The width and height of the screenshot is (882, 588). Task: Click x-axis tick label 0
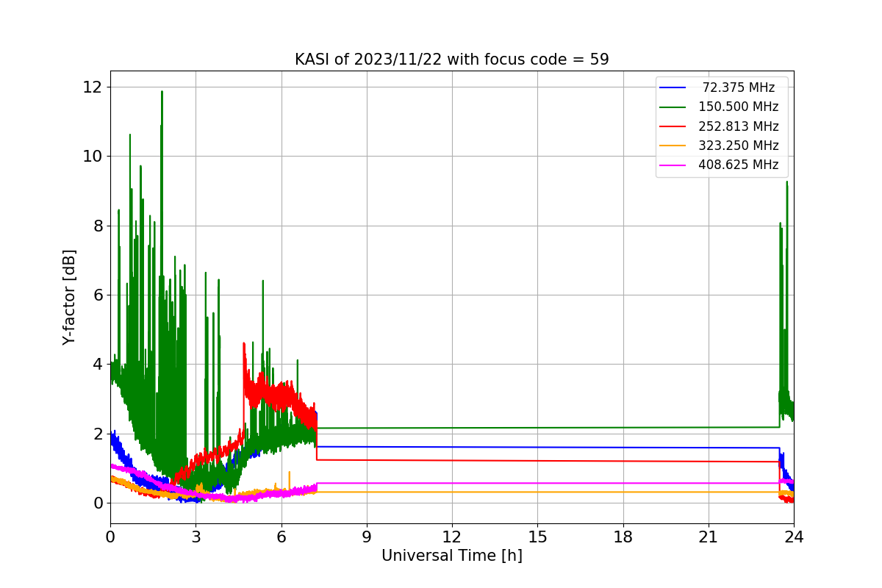point(110,537)
